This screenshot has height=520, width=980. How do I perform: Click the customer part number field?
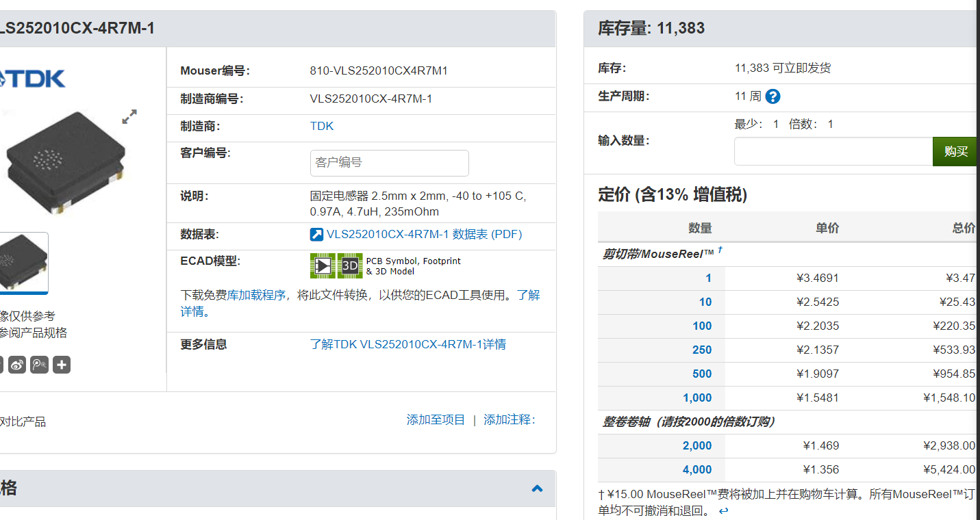tap(390, 163)
